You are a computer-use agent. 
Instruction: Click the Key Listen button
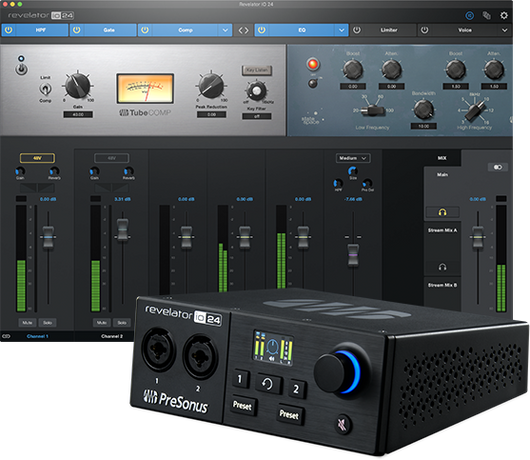pyautogui.click(x=257, y=70)
